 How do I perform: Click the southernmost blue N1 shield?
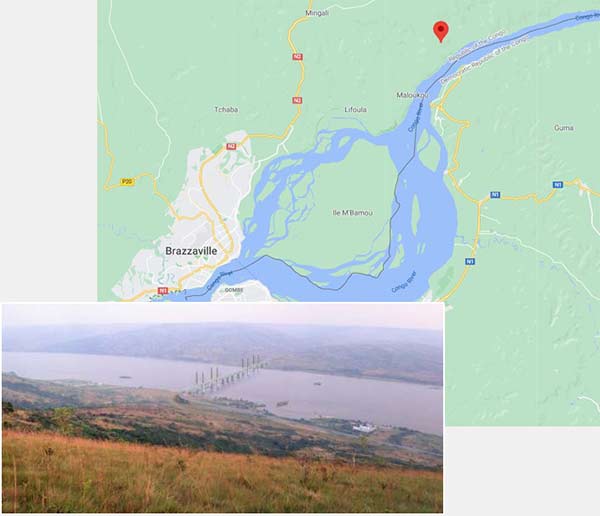[x=470, y=261]
